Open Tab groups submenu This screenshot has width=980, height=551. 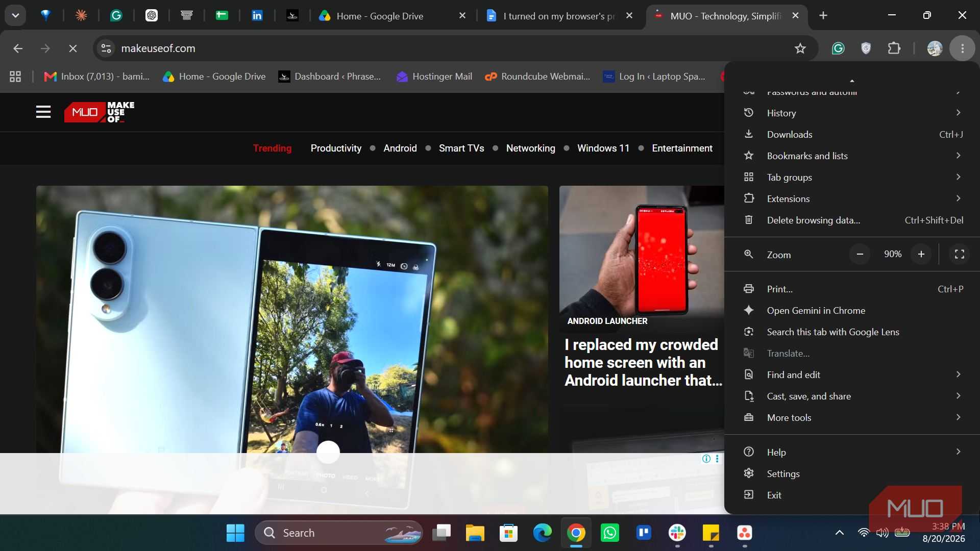pos(852,177)
